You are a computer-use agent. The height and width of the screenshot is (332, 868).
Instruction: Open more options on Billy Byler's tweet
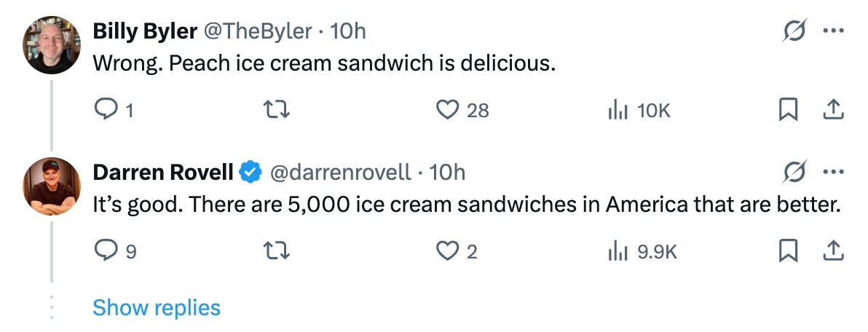coord(833,31)
